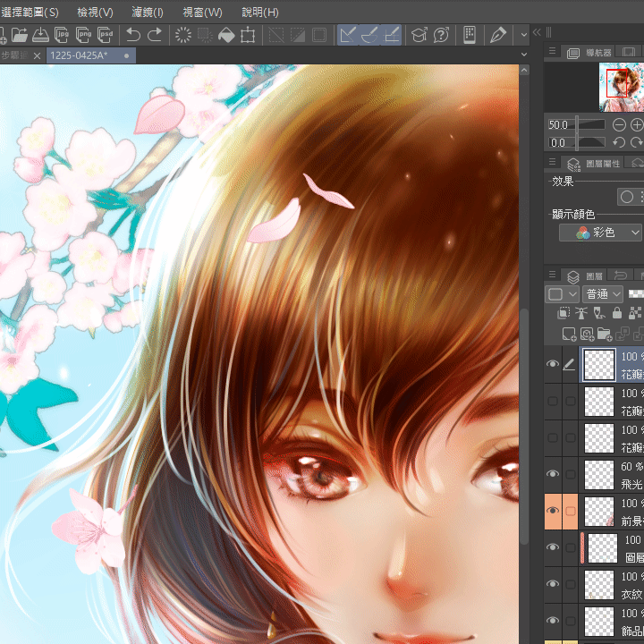Toggle Snap to Grid
This screenshot has height=644, width=644.
click(x=391, y=35)
